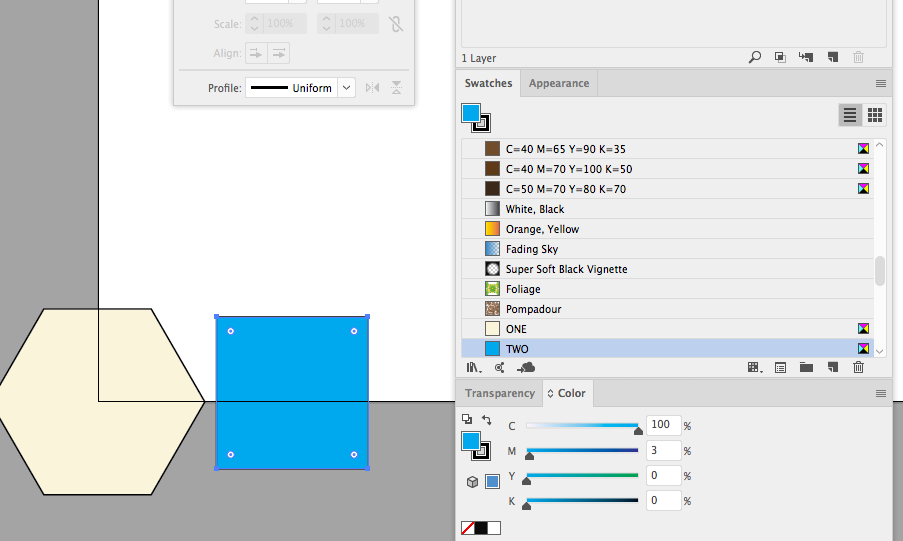
Task: Select the Fading Sky gradient swatch
Action: click(x=668, y=249)
